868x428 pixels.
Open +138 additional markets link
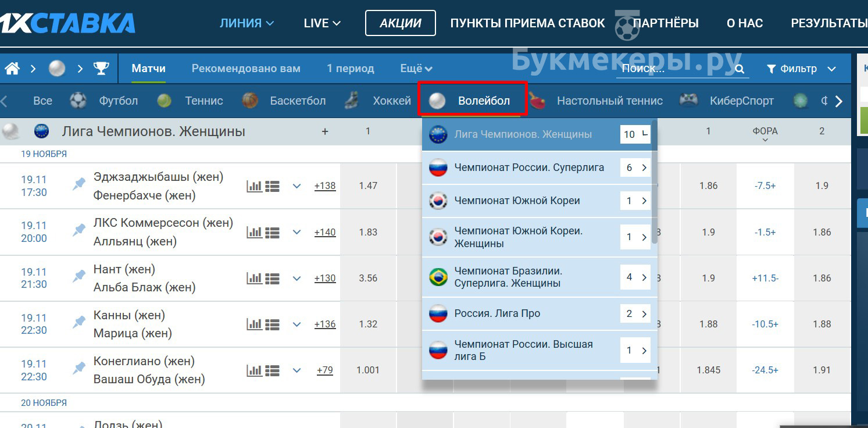click(325, 186)
